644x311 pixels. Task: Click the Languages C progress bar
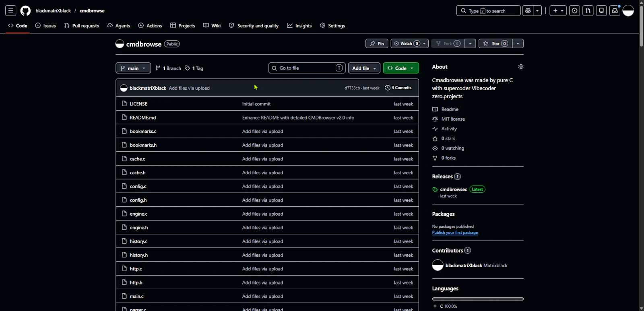478,299
